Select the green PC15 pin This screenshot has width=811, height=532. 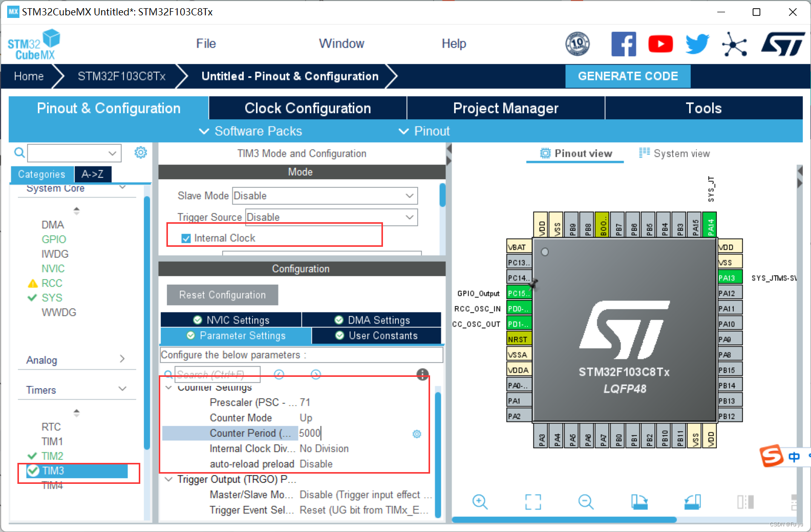click(x=519, y=293)
